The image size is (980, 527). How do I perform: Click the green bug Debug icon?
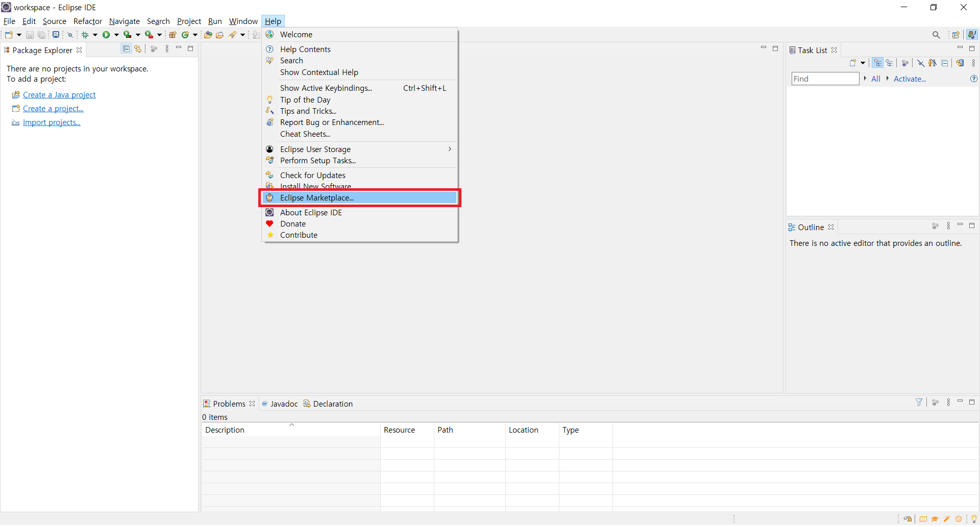85,35
